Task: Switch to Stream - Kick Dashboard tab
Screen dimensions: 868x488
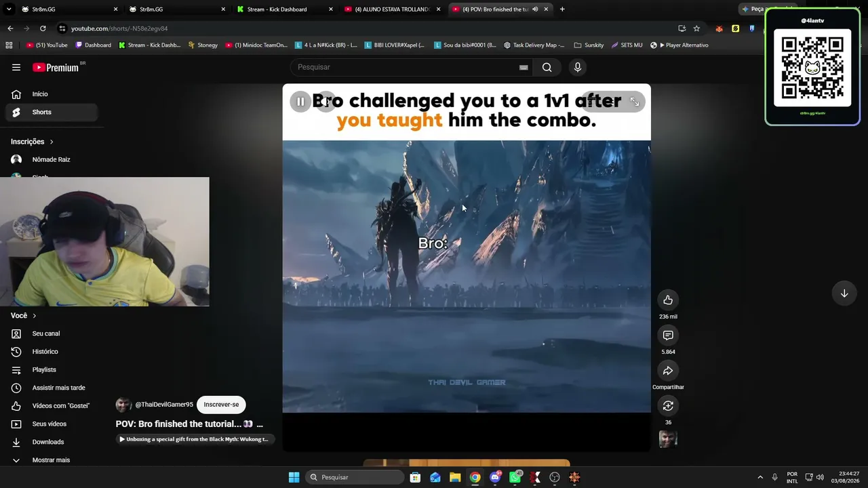Action: click(285, 9)
